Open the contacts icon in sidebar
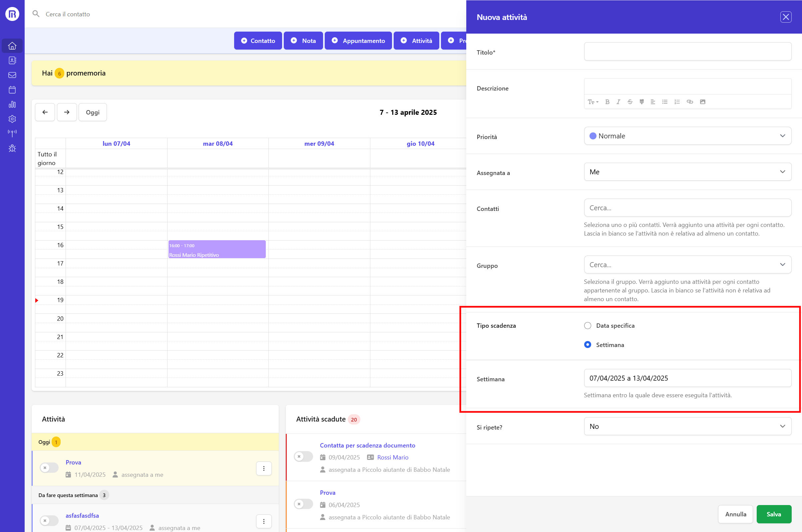This screenshot has width=802, height=532. pos(12,61)
